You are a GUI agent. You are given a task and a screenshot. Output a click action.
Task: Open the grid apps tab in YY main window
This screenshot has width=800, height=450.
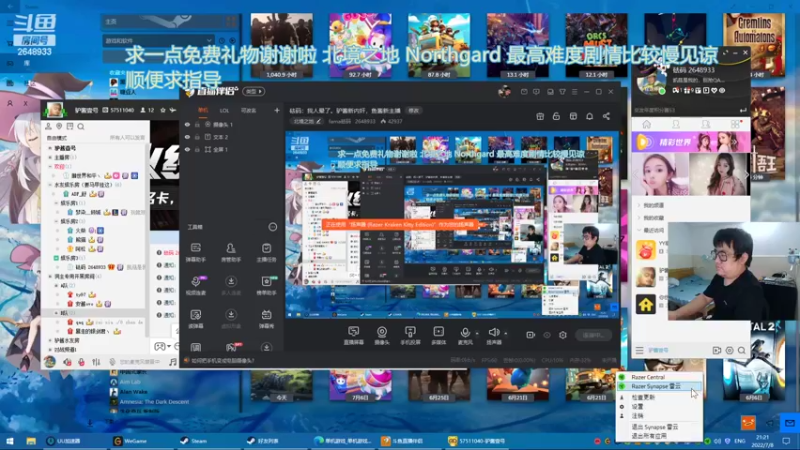[735, 124]
